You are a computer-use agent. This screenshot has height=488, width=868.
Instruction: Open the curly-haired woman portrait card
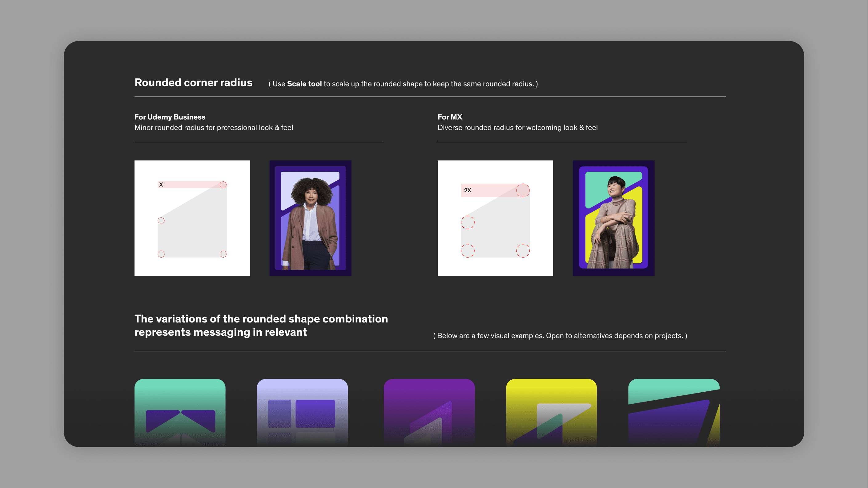coord(310,218)
